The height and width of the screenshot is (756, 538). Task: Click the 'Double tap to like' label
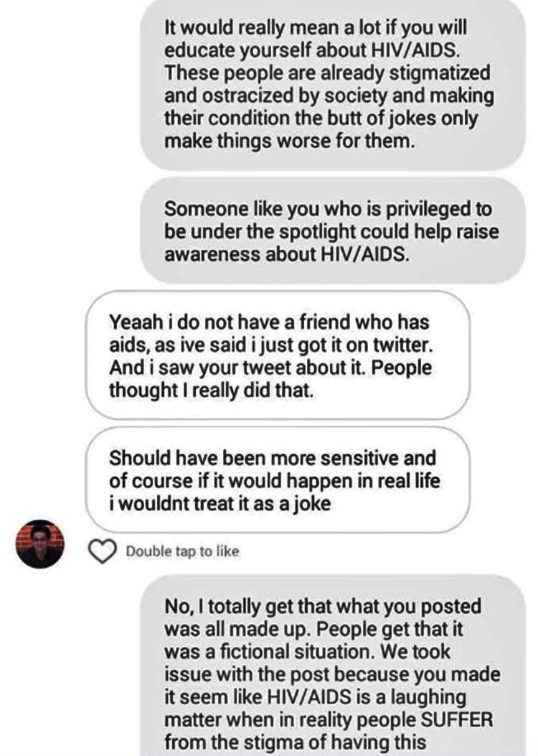(x=182, y=551)
